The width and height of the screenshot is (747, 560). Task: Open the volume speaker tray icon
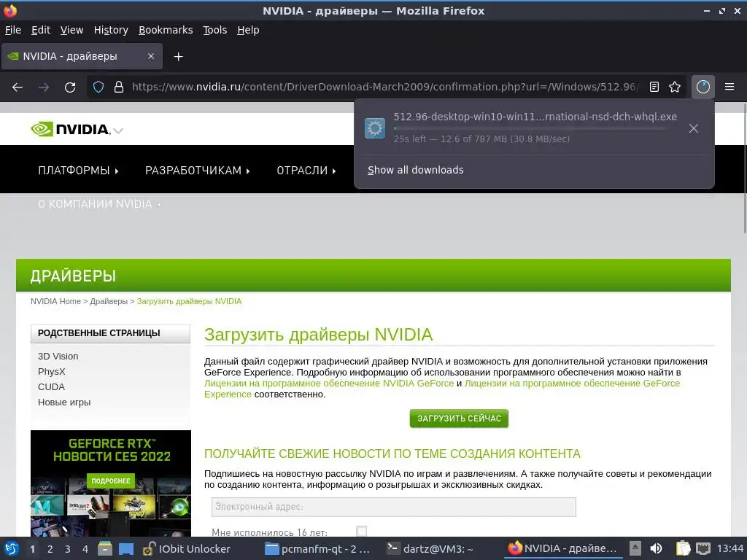pyautogui.click(x=657, y=548)
